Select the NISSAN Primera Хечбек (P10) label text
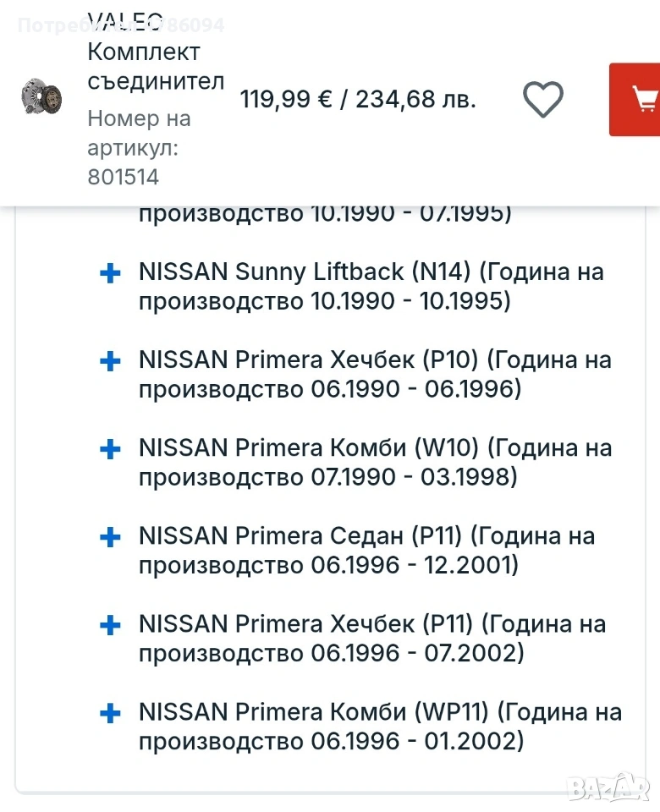The width and height of the screenshot is (660, 812). [374, 375]
